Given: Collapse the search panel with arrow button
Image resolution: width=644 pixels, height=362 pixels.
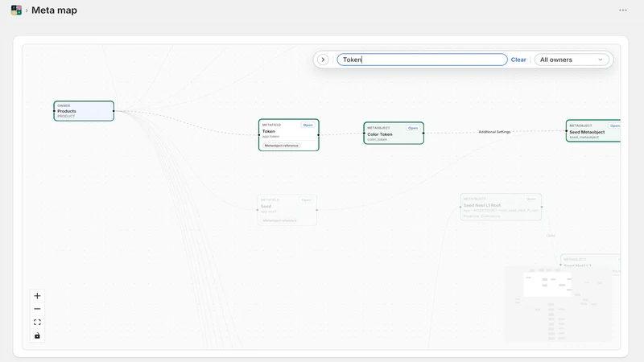Looking at the screenshot, I should click(x=324, y=60).
